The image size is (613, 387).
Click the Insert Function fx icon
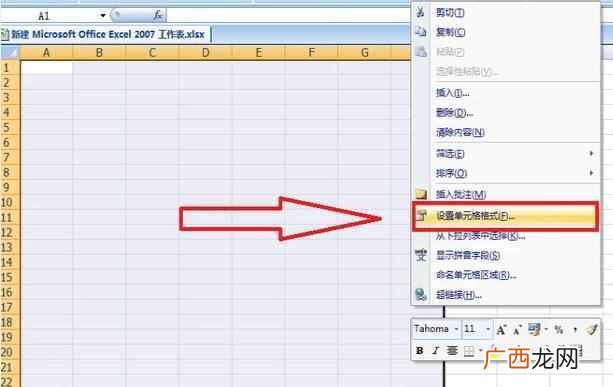[x=158, y=15]
